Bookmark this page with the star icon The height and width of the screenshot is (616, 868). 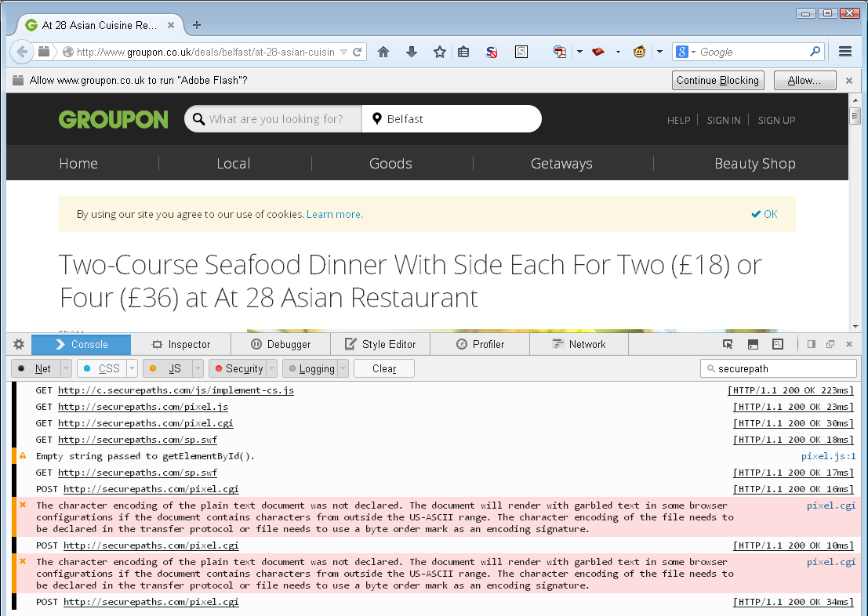[440, 52]
